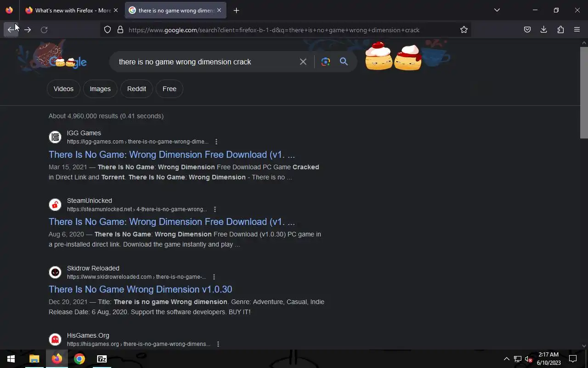View site security padlock info

(120, 30)
